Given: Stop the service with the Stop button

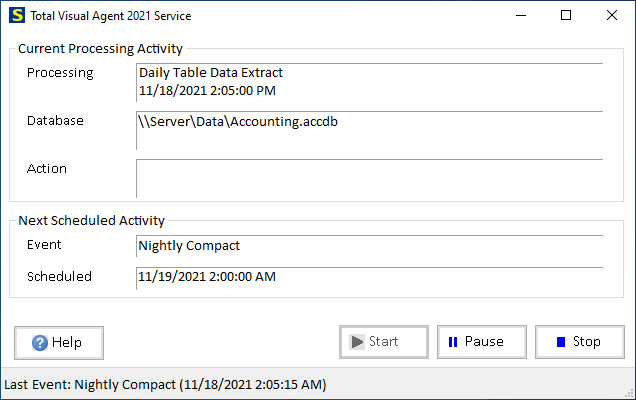Looking at the screenshot, I should (580, 342).
